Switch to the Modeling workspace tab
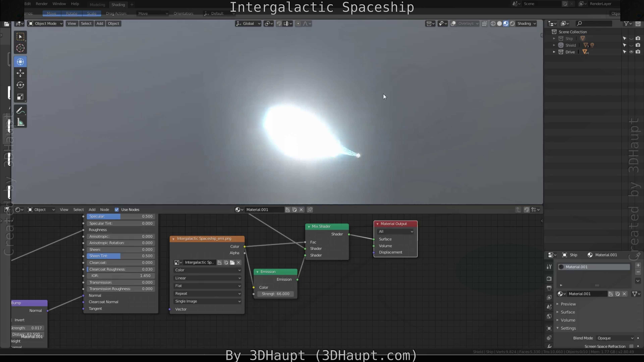 [97, 5]
